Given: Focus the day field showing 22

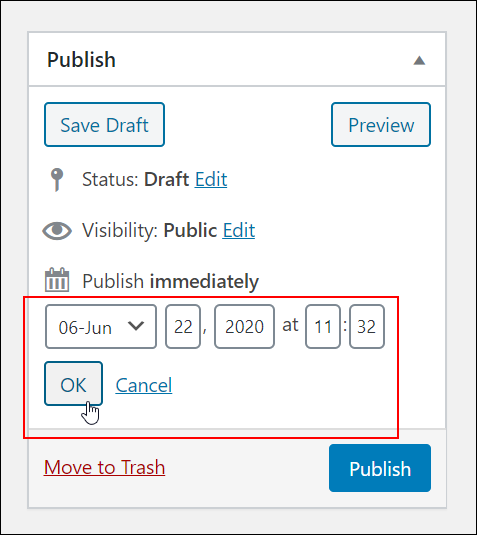Looking at the screenshot, I should click(183, 327).
